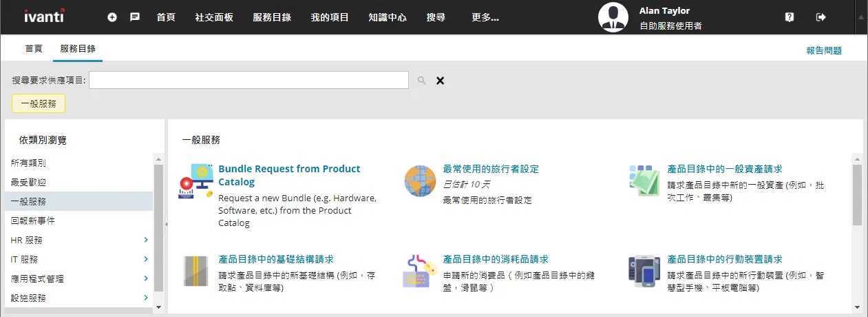Clear search with the X icon

[441, 81]
